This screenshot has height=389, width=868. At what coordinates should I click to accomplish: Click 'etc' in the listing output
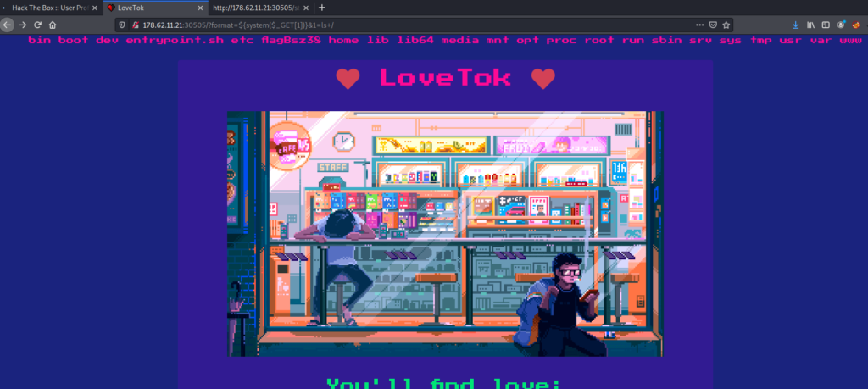pos(242,41)
